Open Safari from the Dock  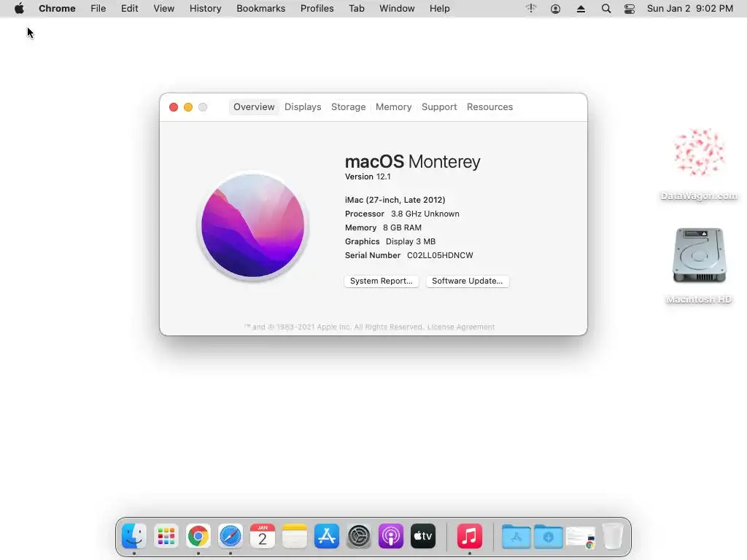pos(231,536)
